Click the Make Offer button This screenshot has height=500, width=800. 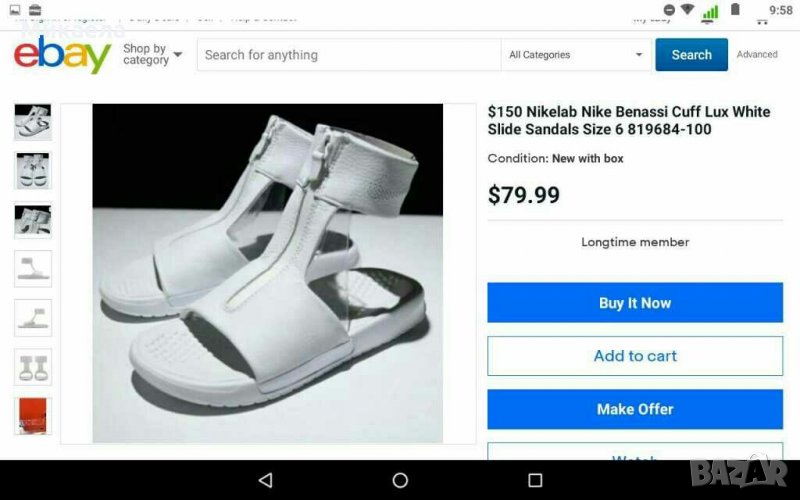[x=635, y=409]
